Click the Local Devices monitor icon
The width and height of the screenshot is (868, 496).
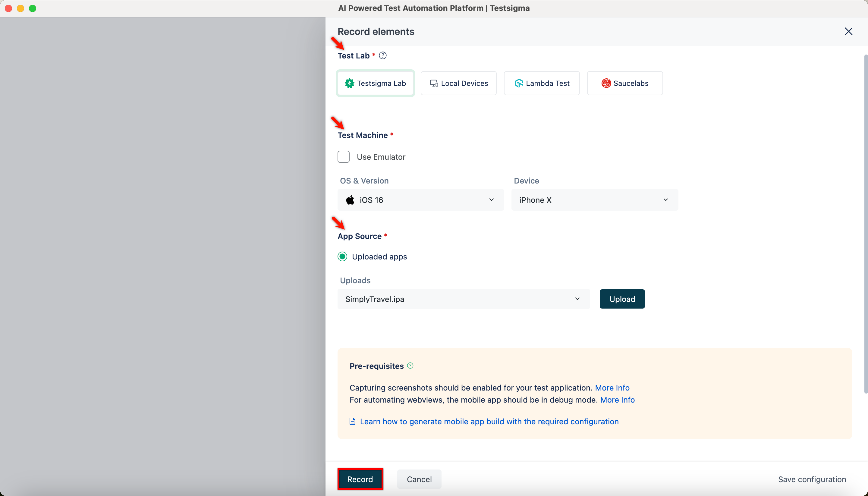point(434,83)
